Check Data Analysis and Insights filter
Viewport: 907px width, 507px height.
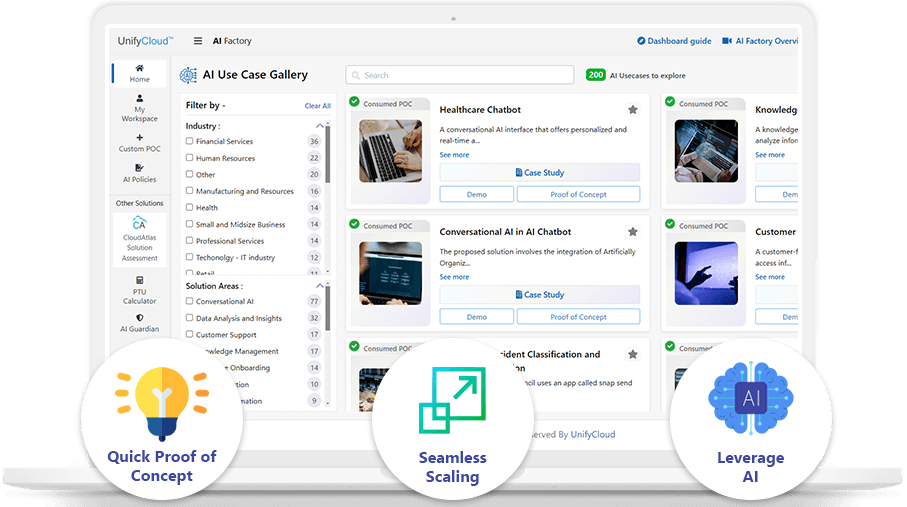[x=189, y=318]
